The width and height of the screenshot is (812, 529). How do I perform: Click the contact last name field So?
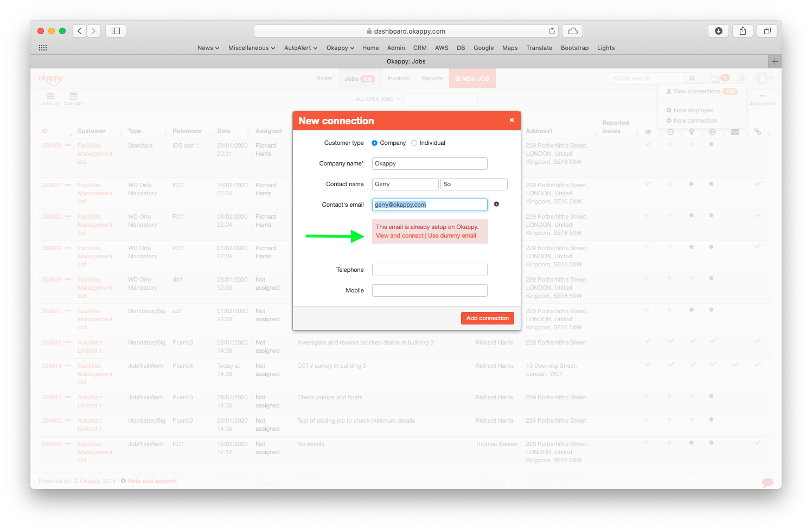pyautogui.click(x=474, y=184)
